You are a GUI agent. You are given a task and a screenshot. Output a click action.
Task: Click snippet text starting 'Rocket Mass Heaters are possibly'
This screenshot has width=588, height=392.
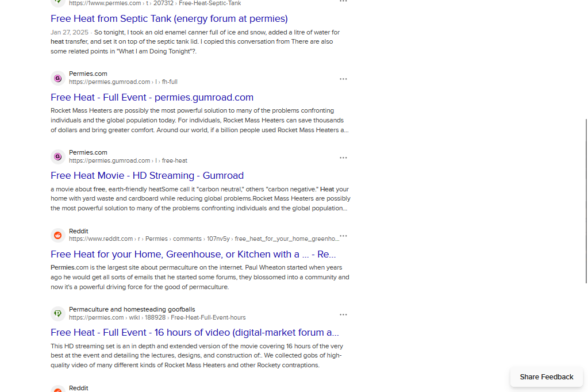pyautogui.click(x=199, y=120)
